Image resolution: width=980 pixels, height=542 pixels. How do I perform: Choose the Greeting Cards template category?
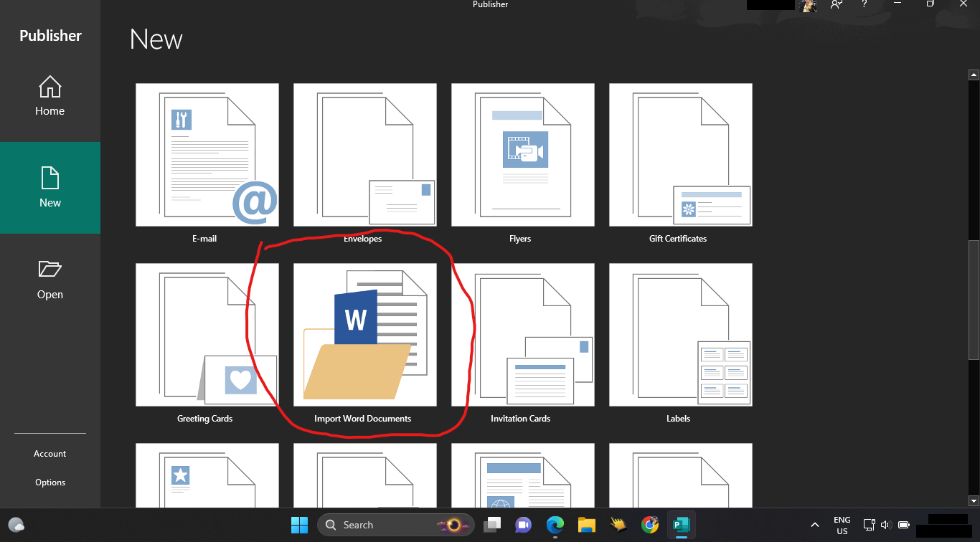click(207, 343)
